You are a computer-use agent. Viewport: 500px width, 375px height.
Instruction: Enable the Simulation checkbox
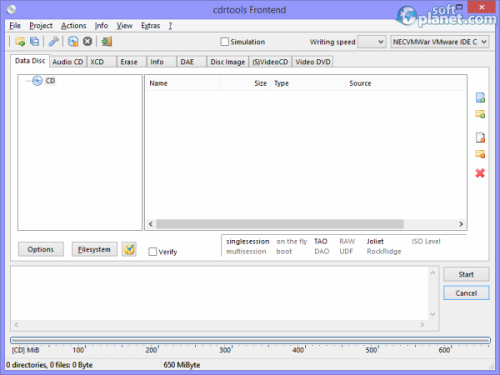coord(225,42)
